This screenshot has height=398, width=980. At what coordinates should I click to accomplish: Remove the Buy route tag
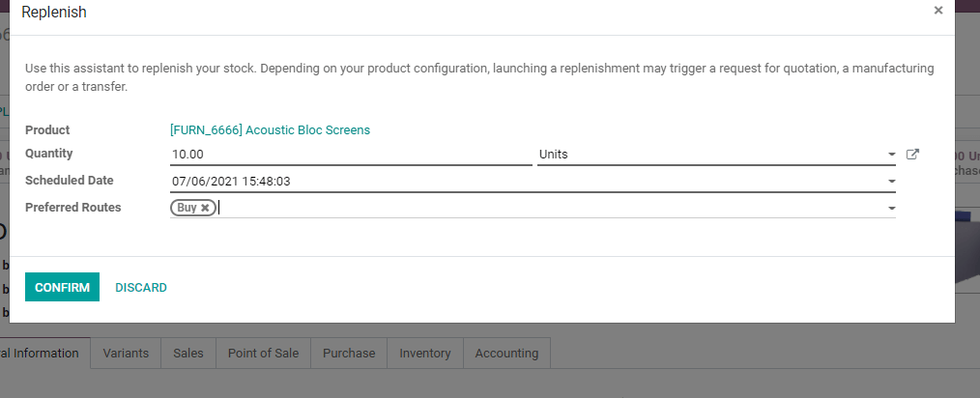[x=205, y=208]
